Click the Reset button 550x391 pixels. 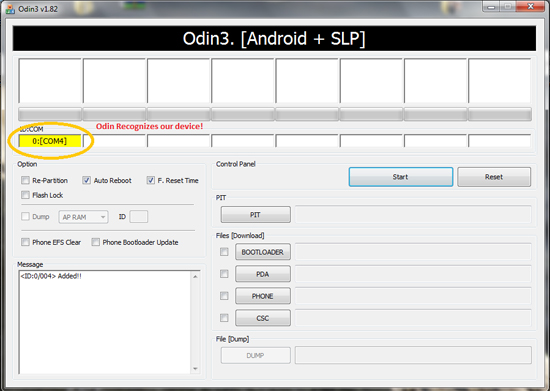(x=494, y=177)
